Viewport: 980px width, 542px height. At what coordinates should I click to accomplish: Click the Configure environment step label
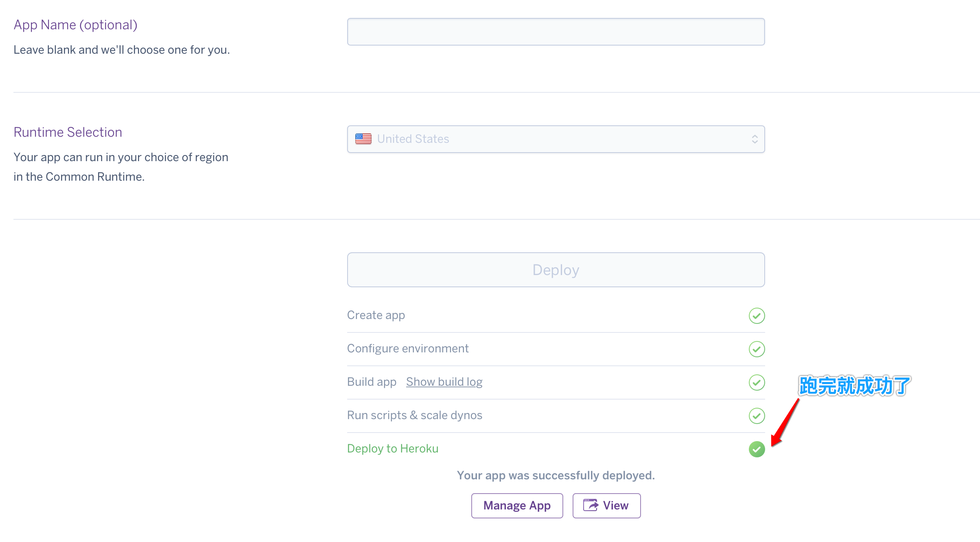407,348
